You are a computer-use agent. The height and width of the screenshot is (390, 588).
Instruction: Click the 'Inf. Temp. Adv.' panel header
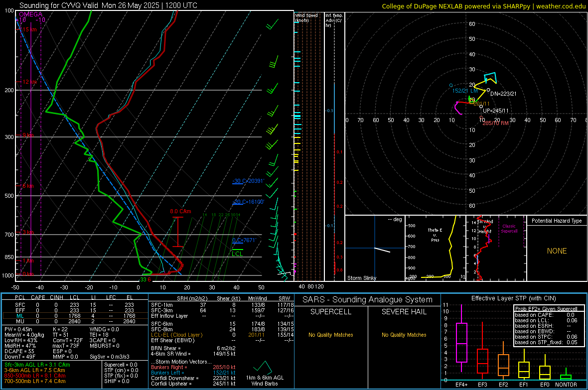click(334, 20)
